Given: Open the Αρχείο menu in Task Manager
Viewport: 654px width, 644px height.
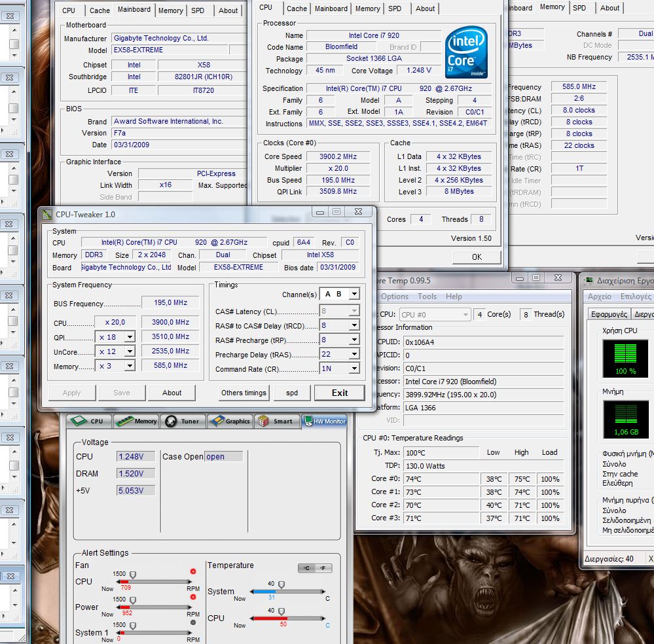Looking at the screenshot, I should pyautogui.click(x=600, y=296).
